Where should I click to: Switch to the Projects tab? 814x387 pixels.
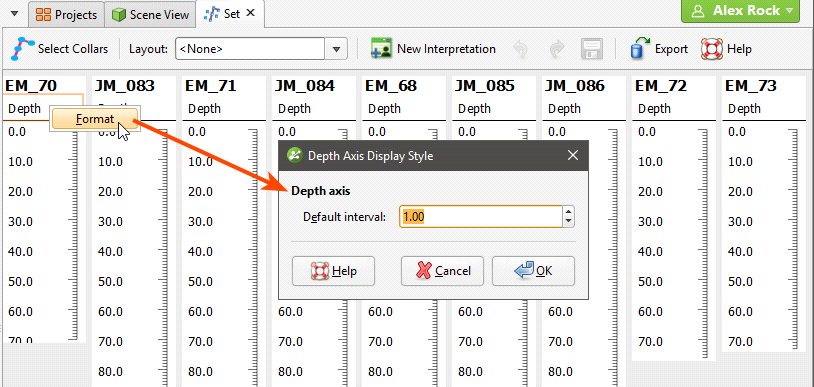(66, 14)
